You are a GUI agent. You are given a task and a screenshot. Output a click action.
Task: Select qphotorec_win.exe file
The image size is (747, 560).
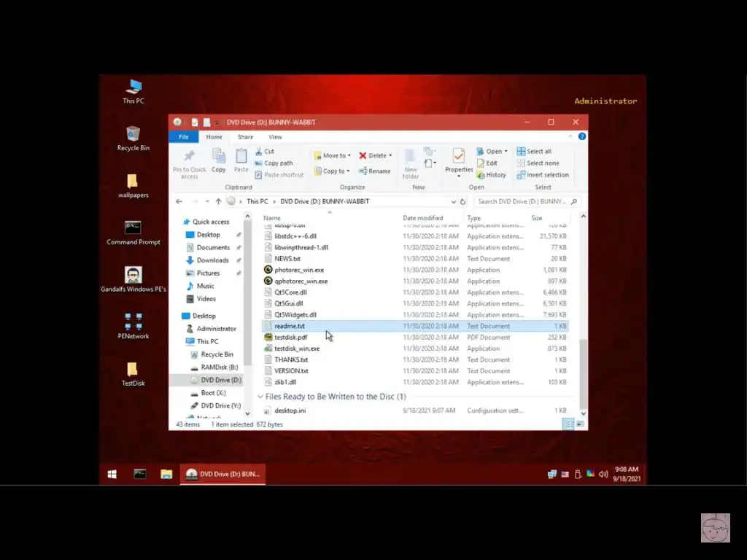point(415,281)
